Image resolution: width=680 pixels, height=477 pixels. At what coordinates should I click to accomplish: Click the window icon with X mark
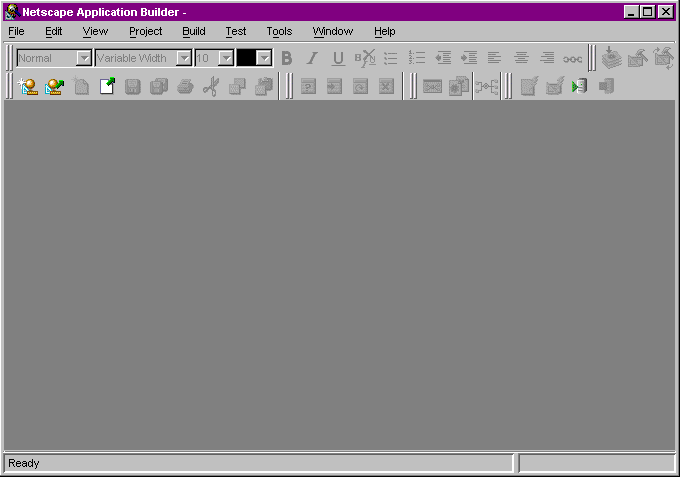pos(386,86)
